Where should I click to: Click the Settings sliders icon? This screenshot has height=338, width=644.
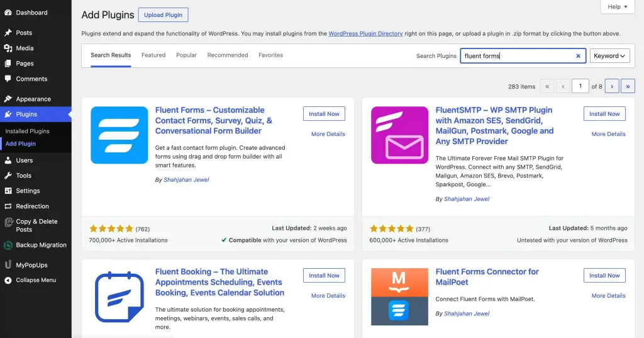click(8, 191)
